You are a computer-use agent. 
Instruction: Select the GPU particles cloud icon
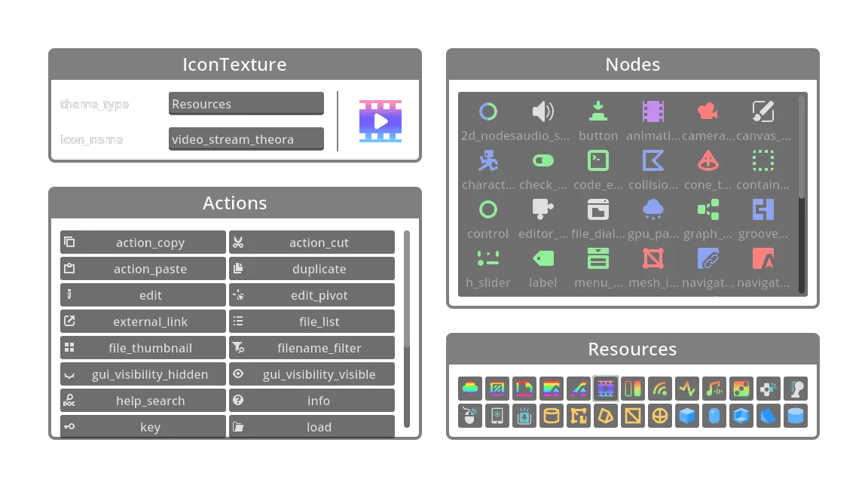click(653, 209)
